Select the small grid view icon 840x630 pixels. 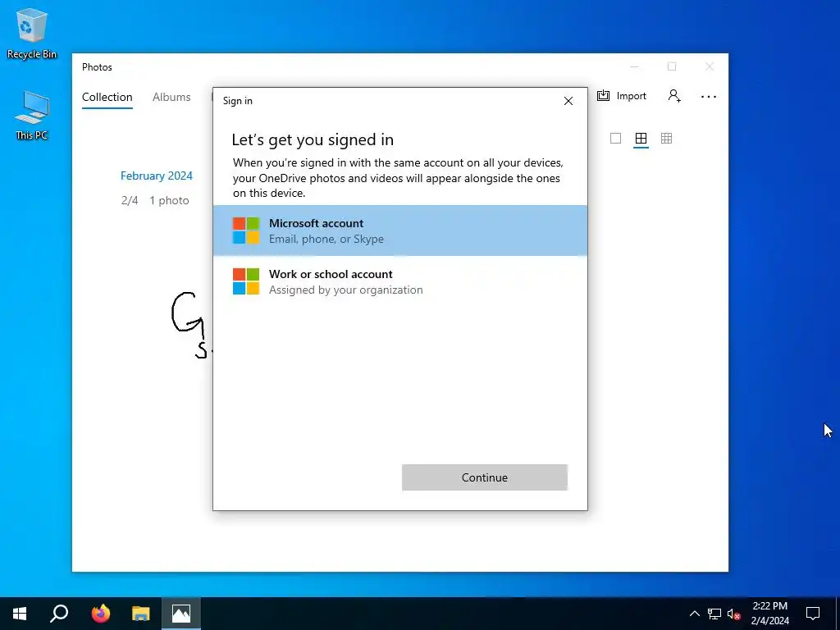pyautogui.click(x=666, y=138)
